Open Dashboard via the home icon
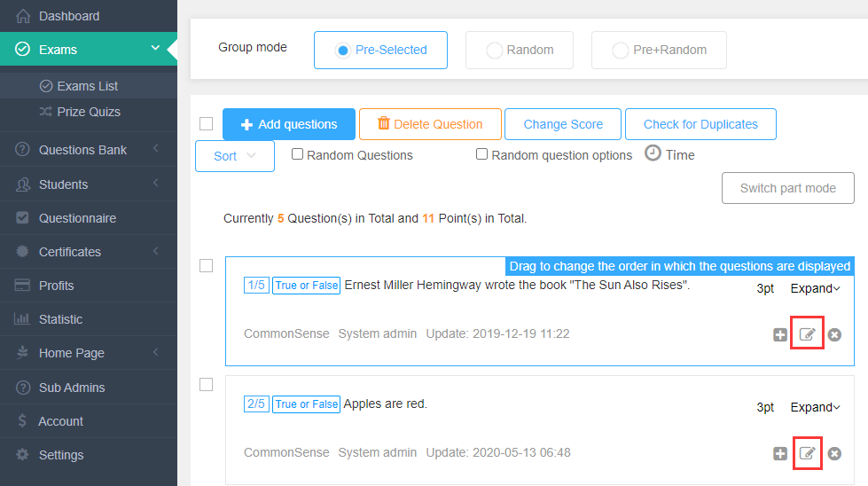 23,16
